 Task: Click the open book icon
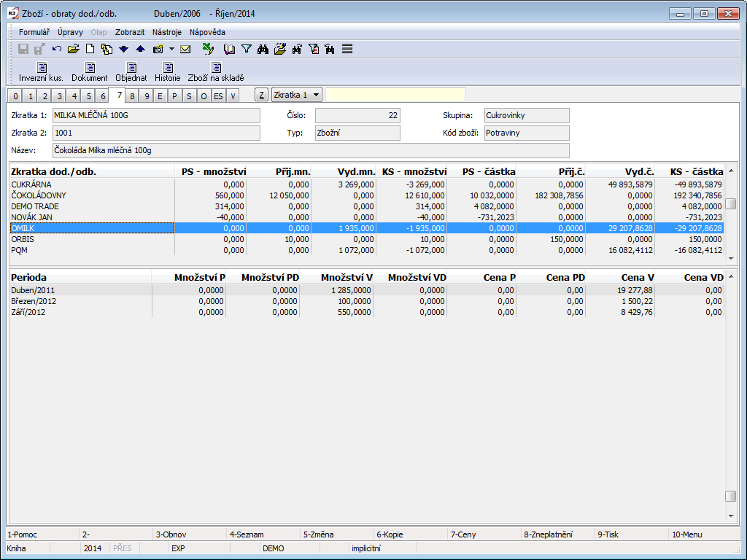[229, 49]
